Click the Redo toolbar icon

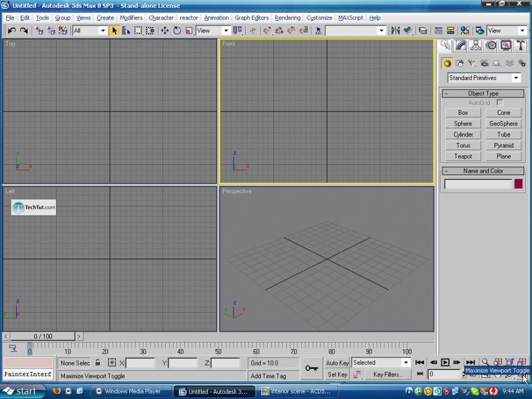24,31
